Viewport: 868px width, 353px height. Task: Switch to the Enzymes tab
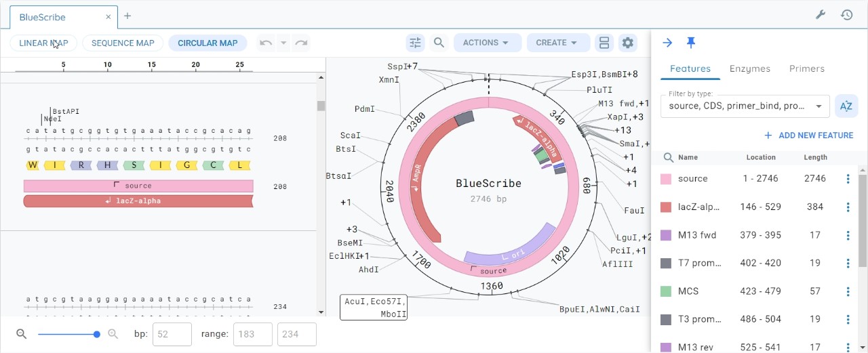[x=750, y=68]
